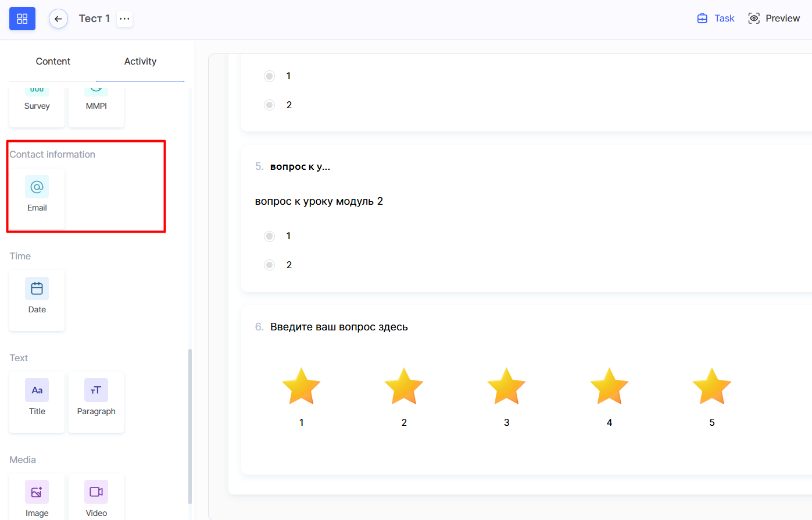812x520 pixels.
Task: Open the three-dot menu beside Тест 1
Action: point(124,19)
